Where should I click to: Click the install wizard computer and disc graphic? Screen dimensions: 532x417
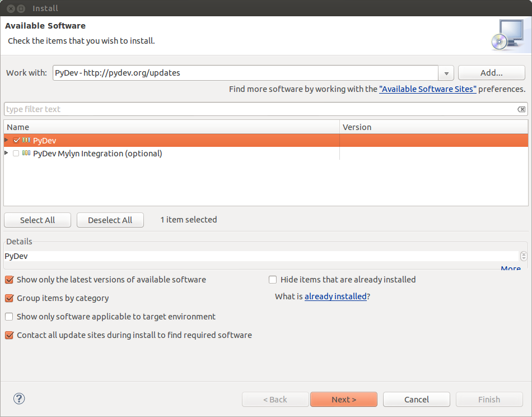(x=507, y=35)
